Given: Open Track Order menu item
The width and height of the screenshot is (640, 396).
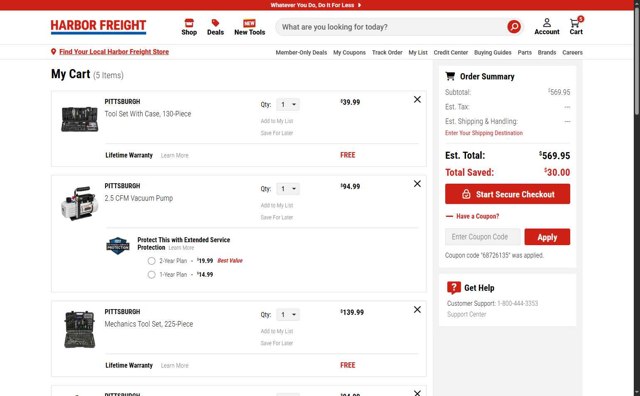Looking at the screenshot, I should coord(387,53).
